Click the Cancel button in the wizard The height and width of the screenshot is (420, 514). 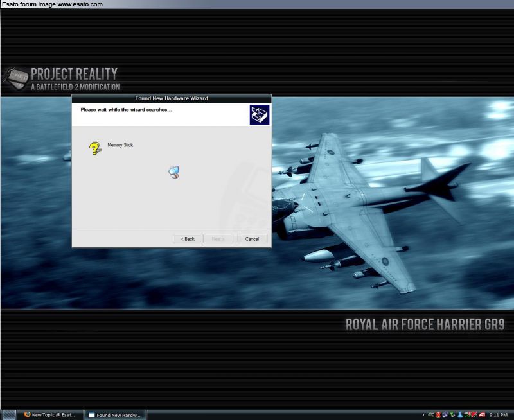(x=252, y=239)
